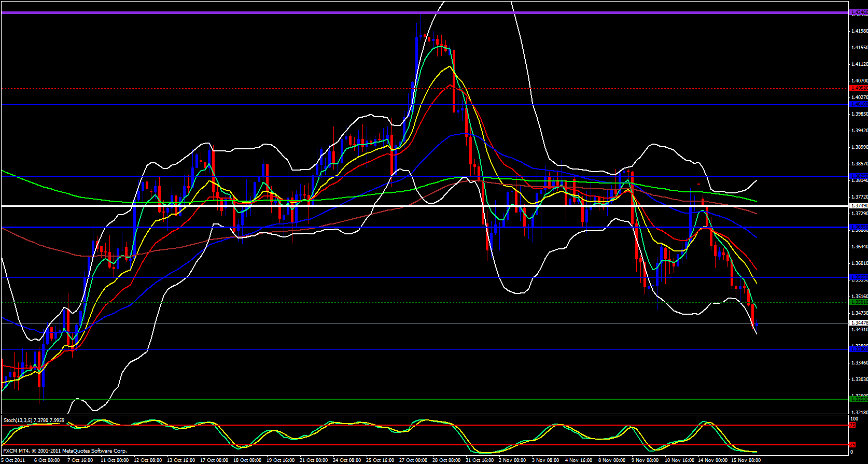This screenshot has width=868, height=464.
Task: Click the purple 1.42460 price label
Action: tap(858, 13)
